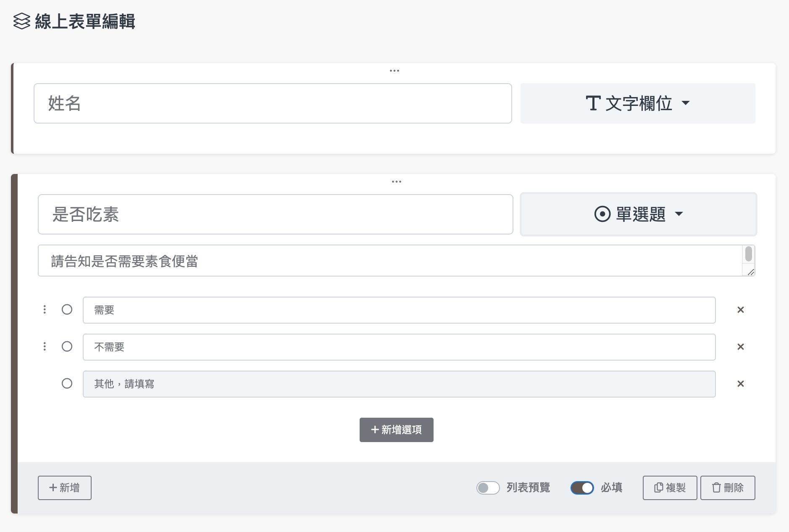Select the 需要 radio button
The image size is (789, 532).
(x=67, y=310)
